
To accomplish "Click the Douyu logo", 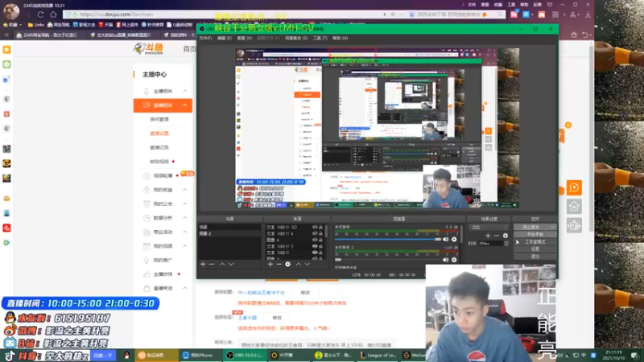I will (x=149, y=48).
